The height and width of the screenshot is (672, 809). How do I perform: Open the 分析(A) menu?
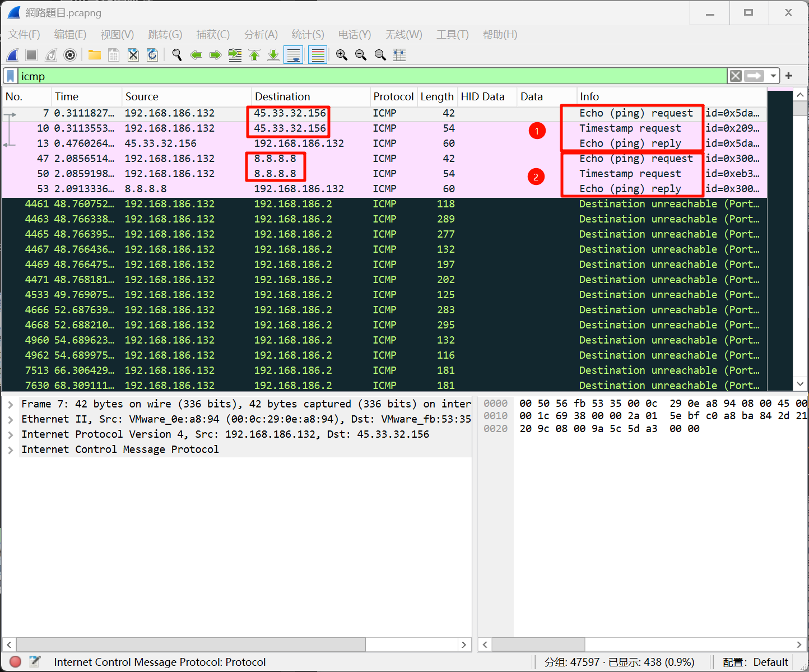(261, 35)
